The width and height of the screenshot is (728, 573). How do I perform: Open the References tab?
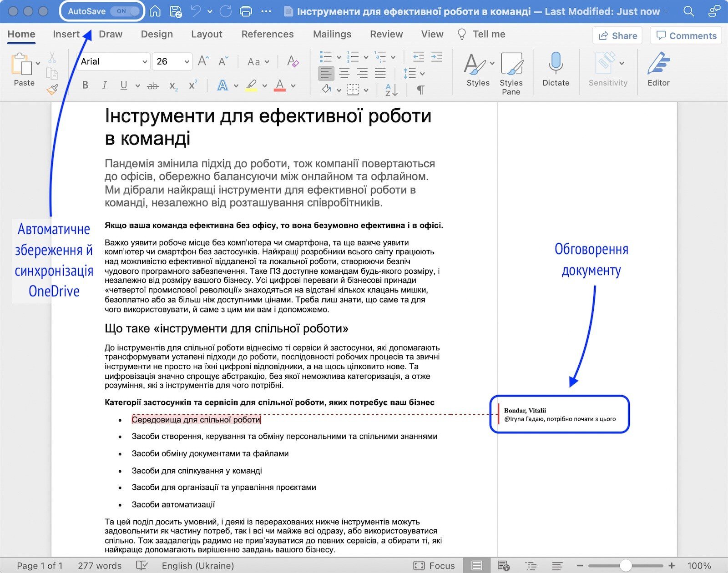pyautogui.click(x=268, y=34)
